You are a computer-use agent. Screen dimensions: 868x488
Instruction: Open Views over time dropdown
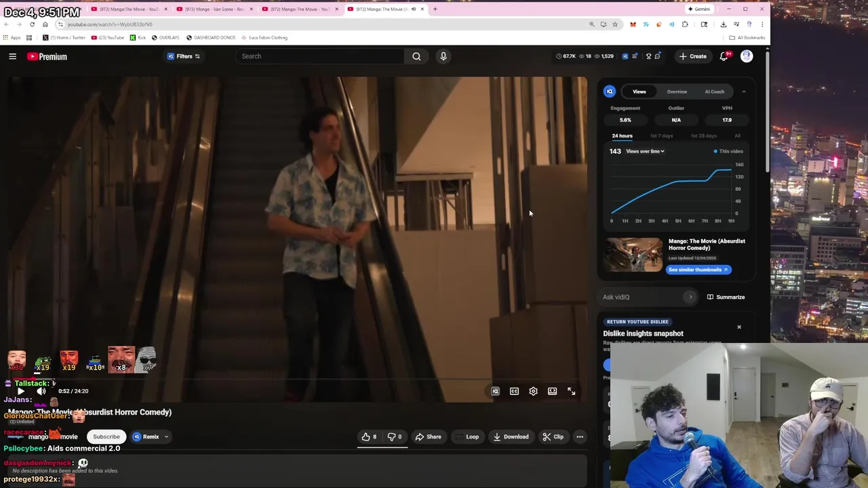click(x=645, y=151)
